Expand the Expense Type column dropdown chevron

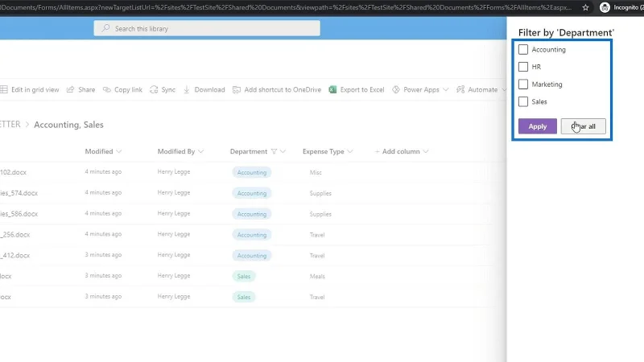(350, 151)
